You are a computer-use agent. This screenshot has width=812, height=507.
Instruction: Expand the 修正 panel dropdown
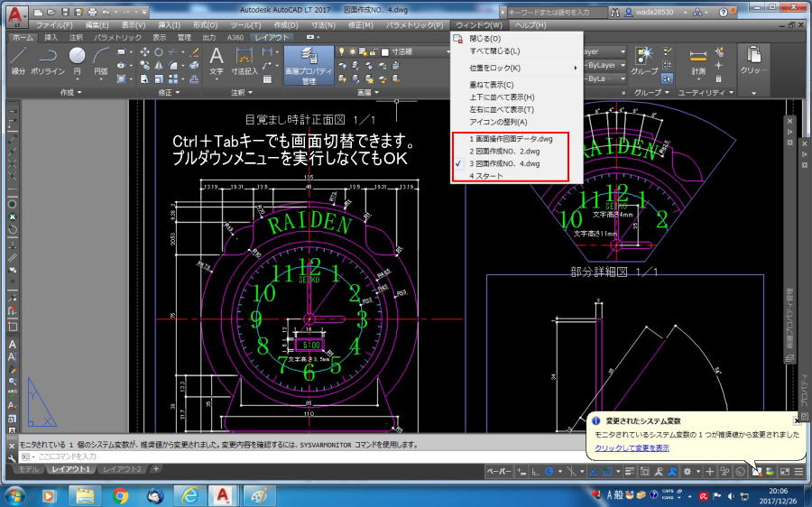pyautogui.click(x=169, y=92)
